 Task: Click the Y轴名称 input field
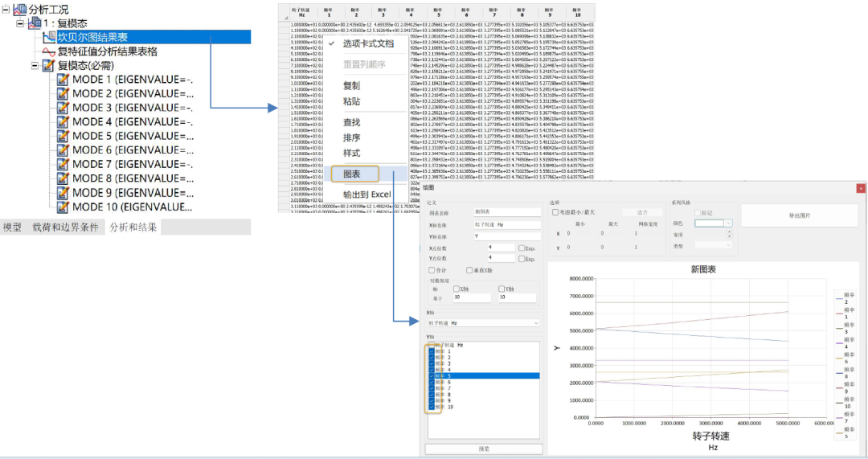(x=507, y=236)
